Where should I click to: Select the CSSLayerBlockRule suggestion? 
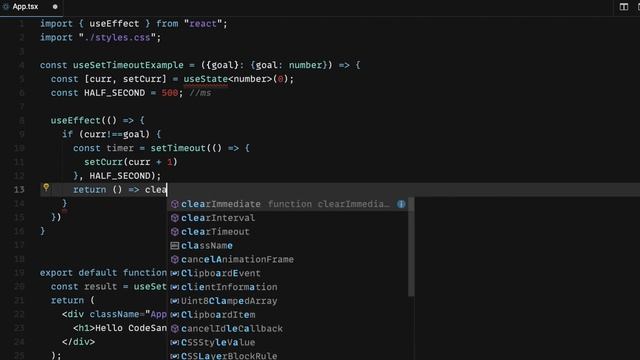[288, 356]
